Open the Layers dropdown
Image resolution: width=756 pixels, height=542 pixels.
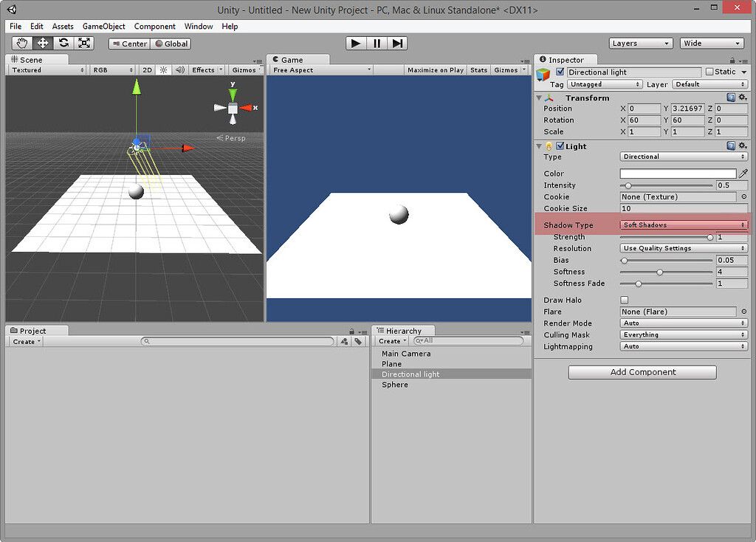pos(641,44)
